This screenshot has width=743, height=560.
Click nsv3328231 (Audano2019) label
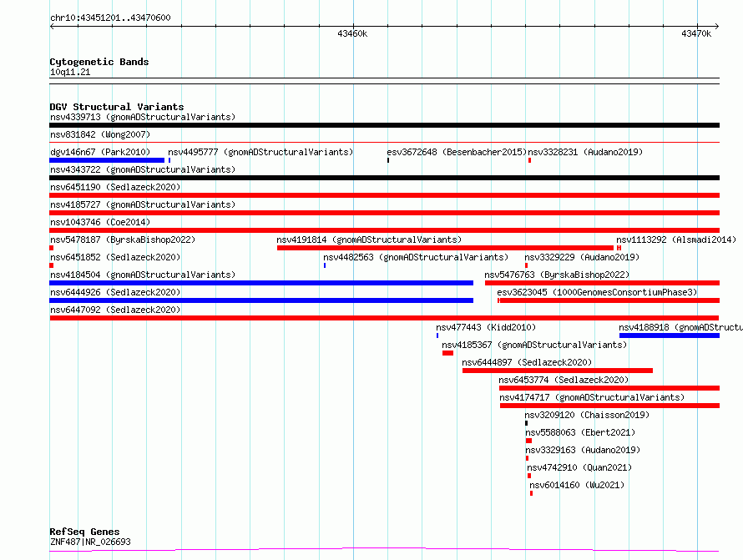[585, 152]
